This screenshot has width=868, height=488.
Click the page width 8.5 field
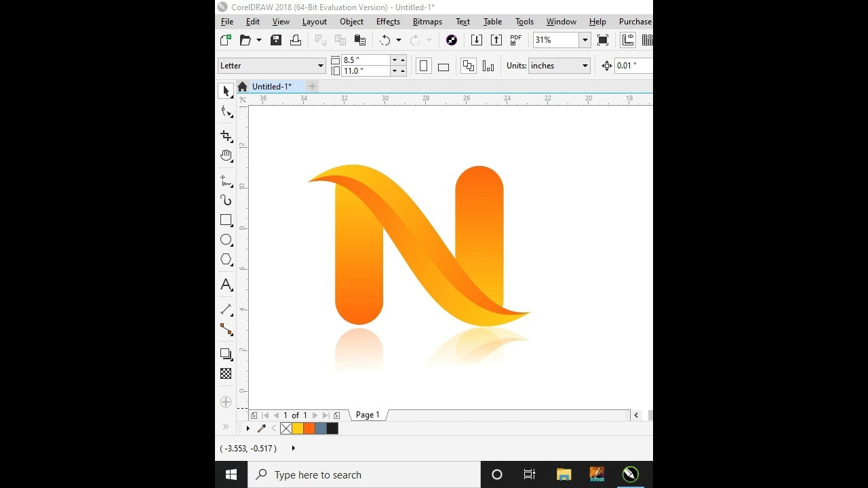pos(366,60)
